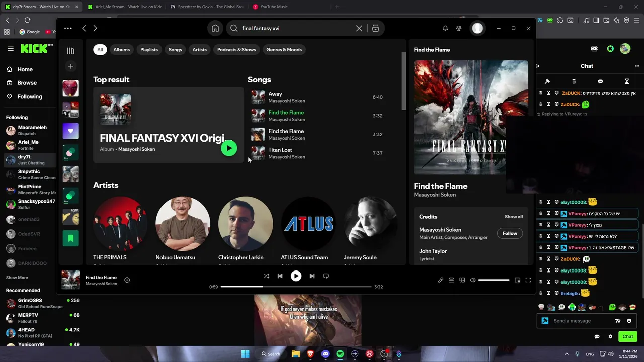Toggle shuffle in player bar

coord(267,276)
